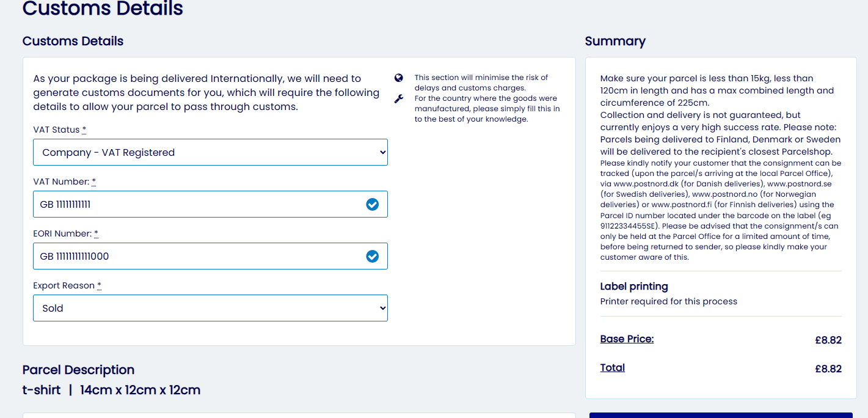Click the Label printing heading
868x418 pixels.
tap(633, 287)
